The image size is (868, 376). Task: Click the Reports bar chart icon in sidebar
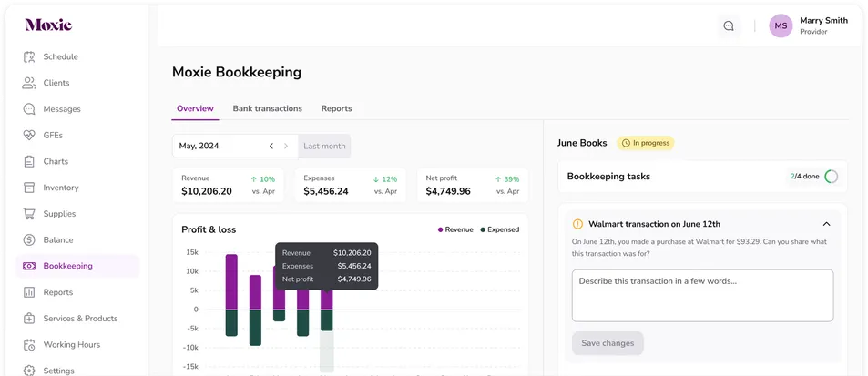(x=29, y=292)
